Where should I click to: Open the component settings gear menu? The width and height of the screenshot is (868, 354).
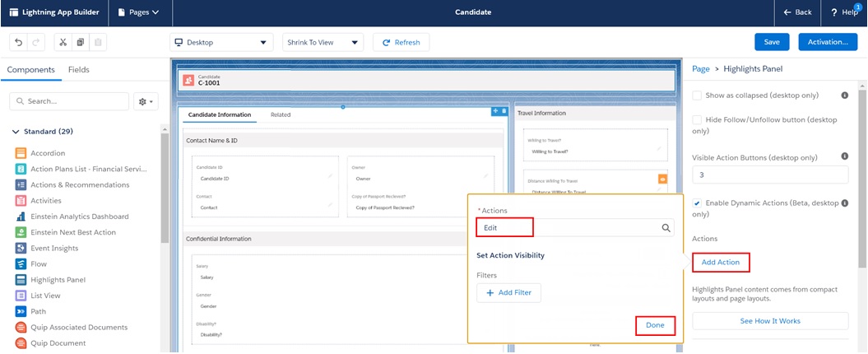(x=146, y=101)
